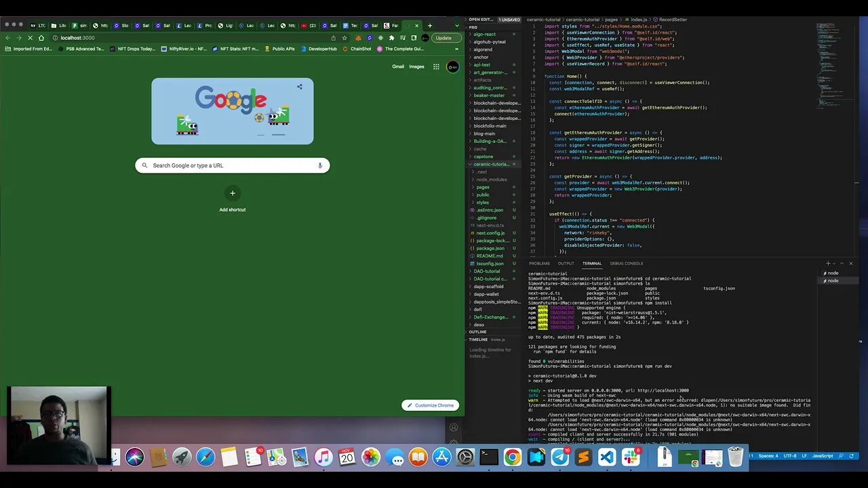This screenshot has width=868, height=488.
Task: Bookmark this page with star icon
Action: click(344, 38)
